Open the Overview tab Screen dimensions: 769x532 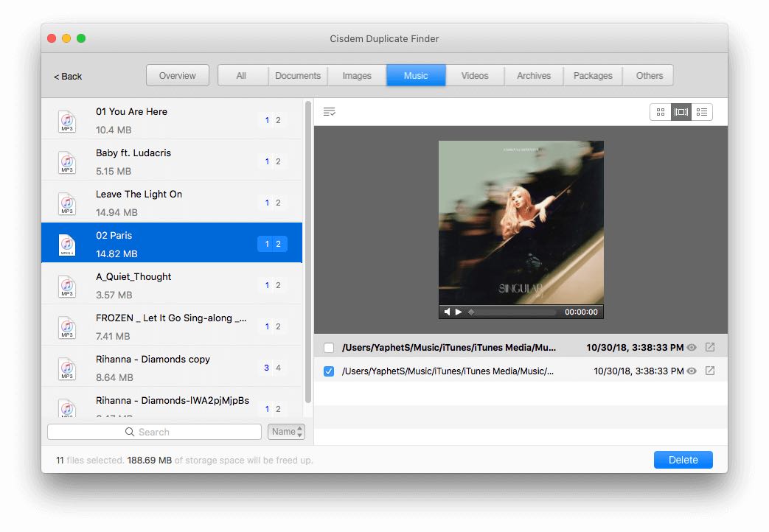(x=178, y=75)
